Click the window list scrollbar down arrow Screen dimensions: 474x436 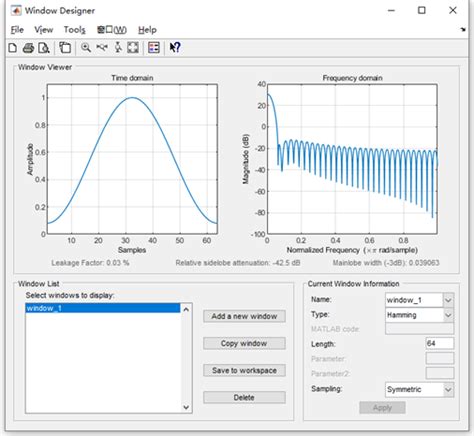186,407
